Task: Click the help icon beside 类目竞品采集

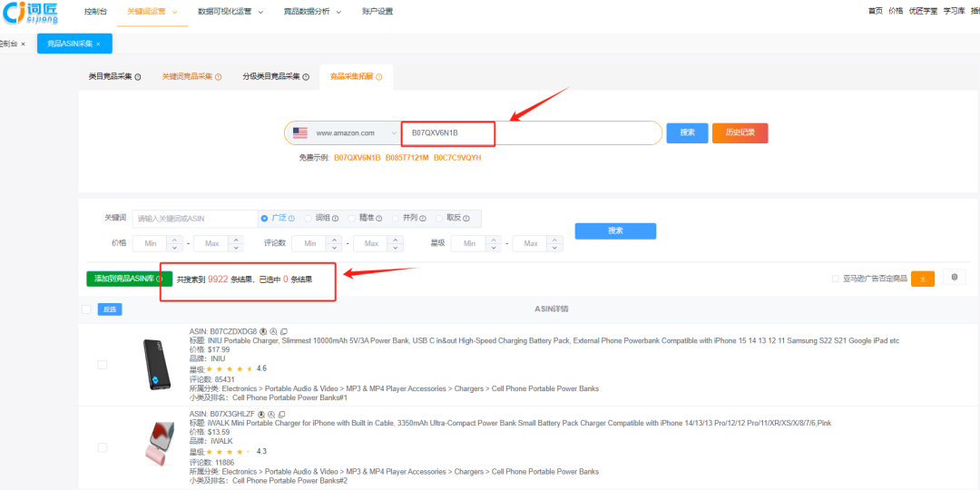Action: click(x=138, y=77)
